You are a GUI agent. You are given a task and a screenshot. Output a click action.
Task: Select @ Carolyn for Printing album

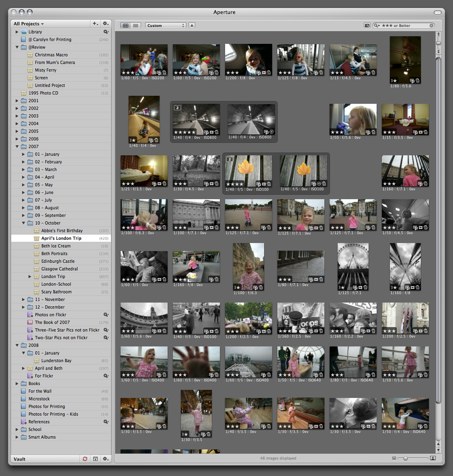pyautogui.click(x=61, y=39)
